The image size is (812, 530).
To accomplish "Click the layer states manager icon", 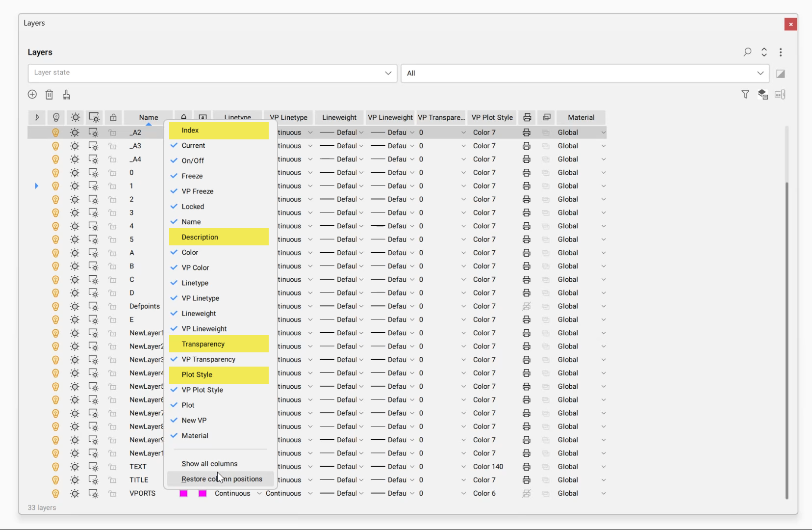I will 762,94.
